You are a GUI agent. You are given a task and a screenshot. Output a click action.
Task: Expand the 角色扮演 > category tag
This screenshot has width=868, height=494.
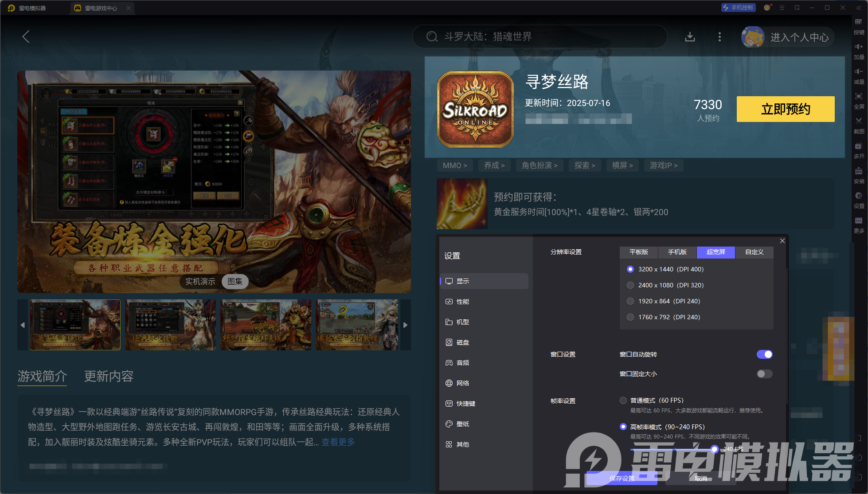click(540, 165)
